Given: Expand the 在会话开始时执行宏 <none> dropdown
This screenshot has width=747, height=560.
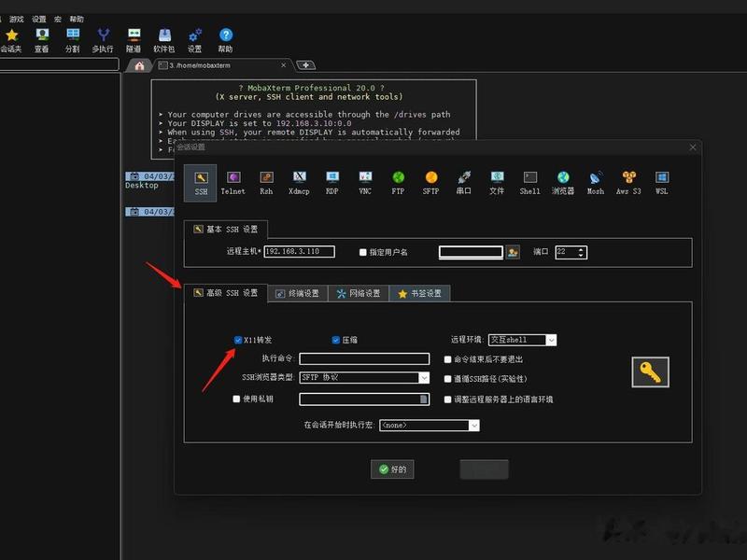Looking at the screenshot, I should point(474,426).
